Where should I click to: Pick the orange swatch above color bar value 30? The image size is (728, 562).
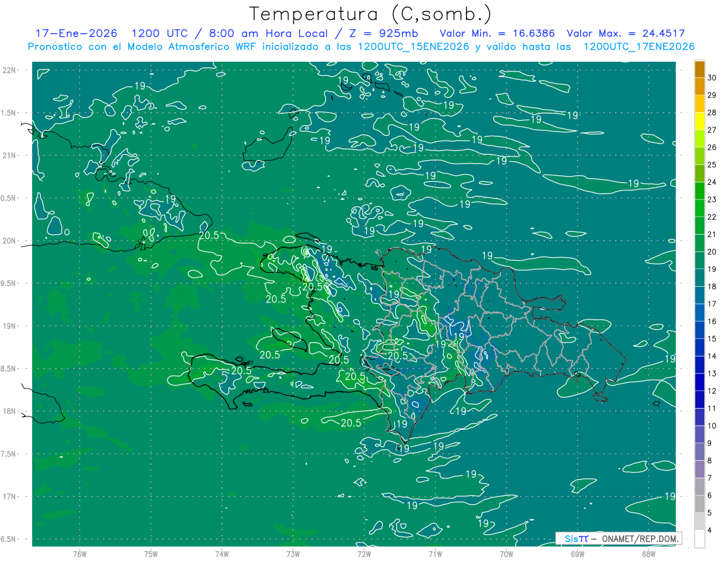700,69
